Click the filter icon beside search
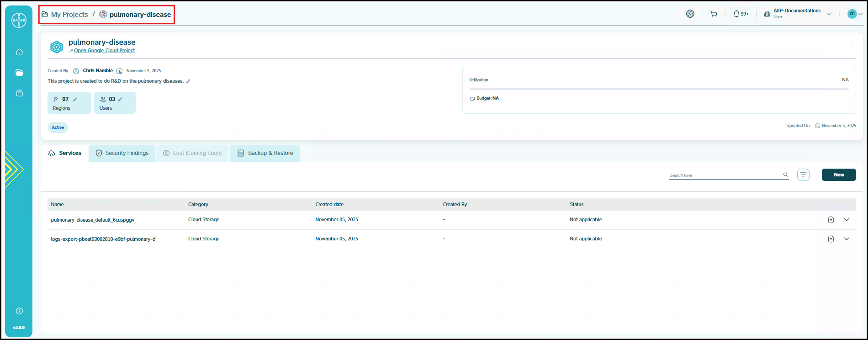 tap(803, 175)
